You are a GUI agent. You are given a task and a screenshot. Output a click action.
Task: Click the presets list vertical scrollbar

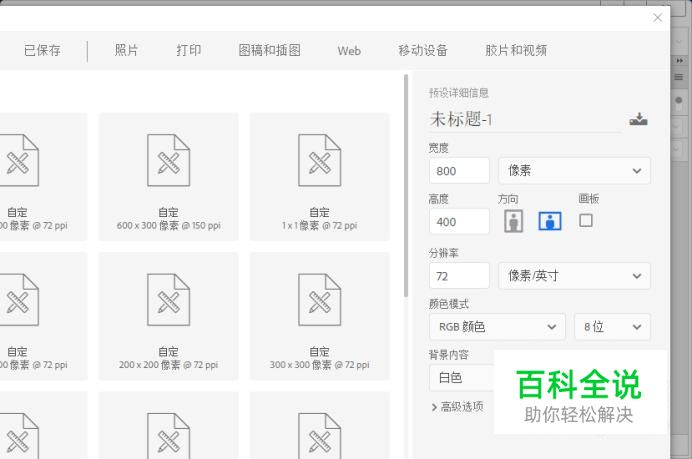(406, 185)
